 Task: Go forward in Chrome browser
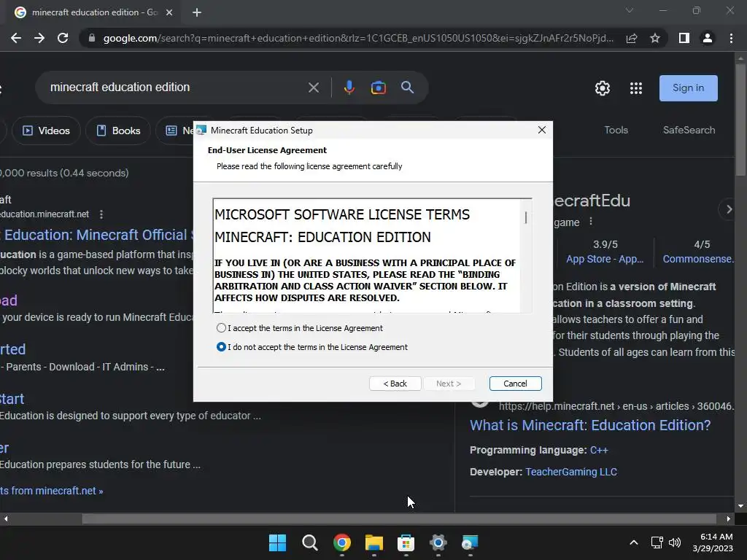tap(39, 38)
